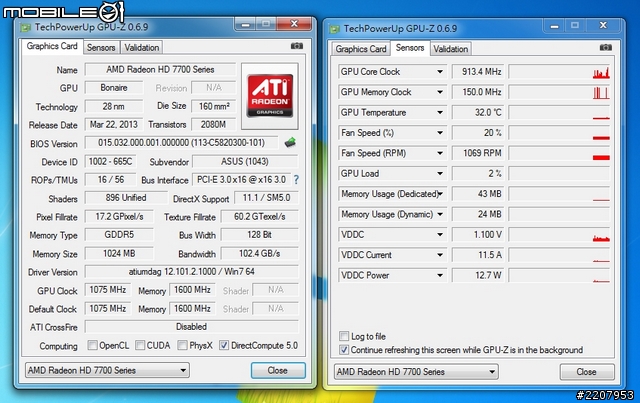
Task: Click the camera screenshot icon in Sensors window
Action: click(606, 48)
